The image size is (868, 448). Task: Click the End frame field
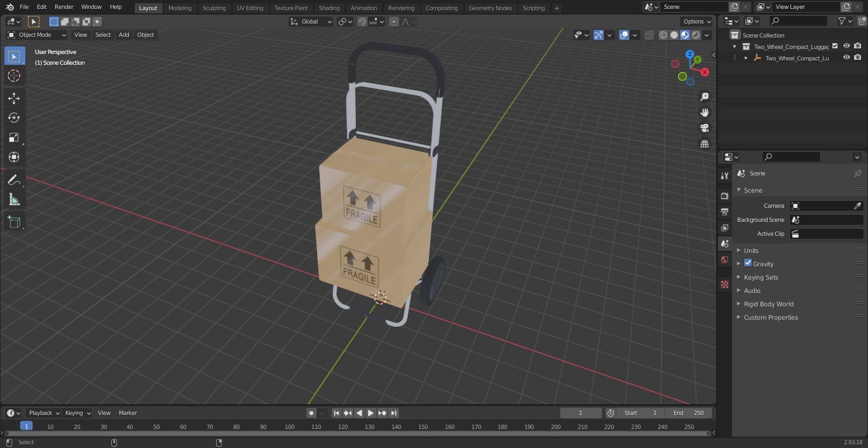coord(689,413)
